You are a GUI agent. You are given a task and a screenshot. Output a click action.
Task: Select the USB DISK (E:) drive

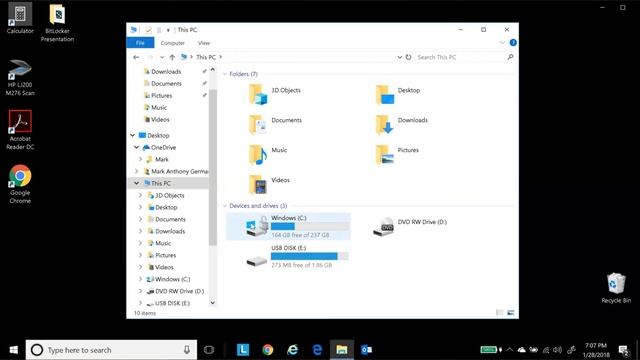click(297, 256)
